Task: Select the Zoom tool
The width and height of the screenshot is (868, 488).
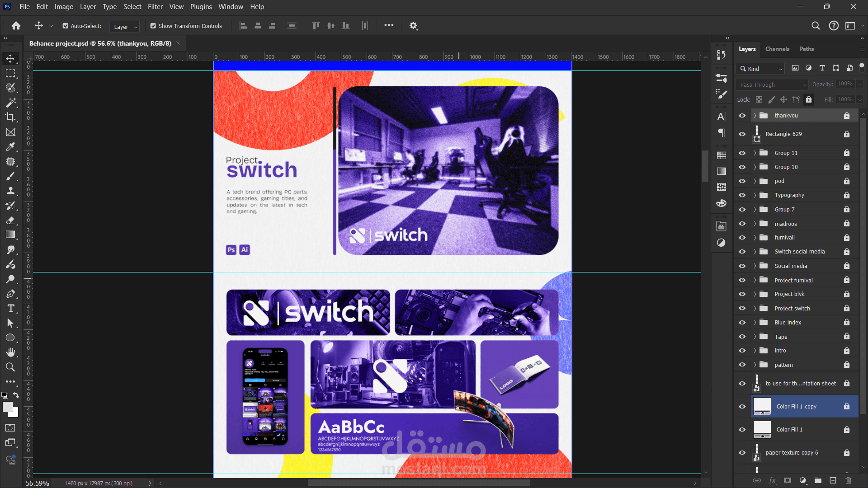Action: pos(10,367)
